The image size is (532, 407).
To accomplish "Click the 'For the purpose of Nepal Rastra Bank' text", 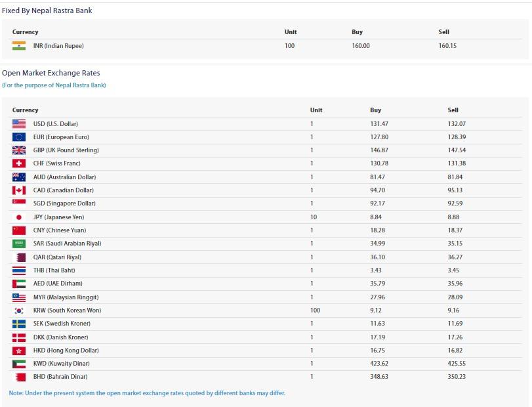I will click(x=54, y=85).
